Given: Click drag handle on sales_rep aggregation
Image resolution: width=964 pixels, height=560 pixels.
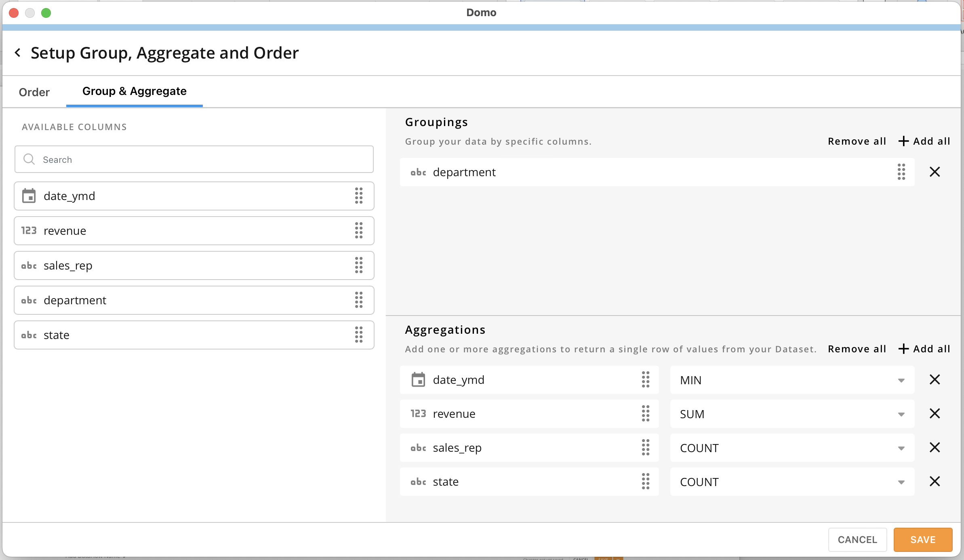Looking at the screenshot, I should [645, 448].
